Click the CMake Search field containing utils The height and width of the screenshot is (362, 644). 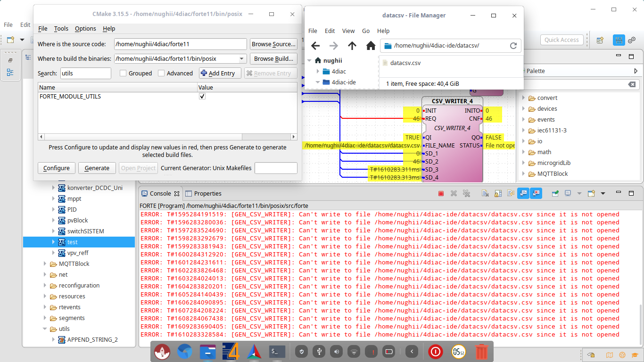click(x=85, y=73)
